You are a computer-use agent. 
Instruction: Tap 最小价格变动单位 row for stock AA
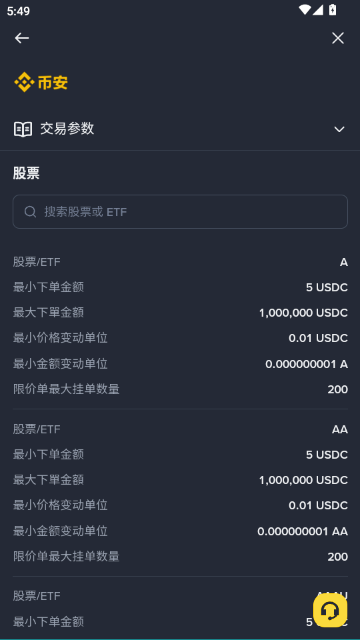180,505
